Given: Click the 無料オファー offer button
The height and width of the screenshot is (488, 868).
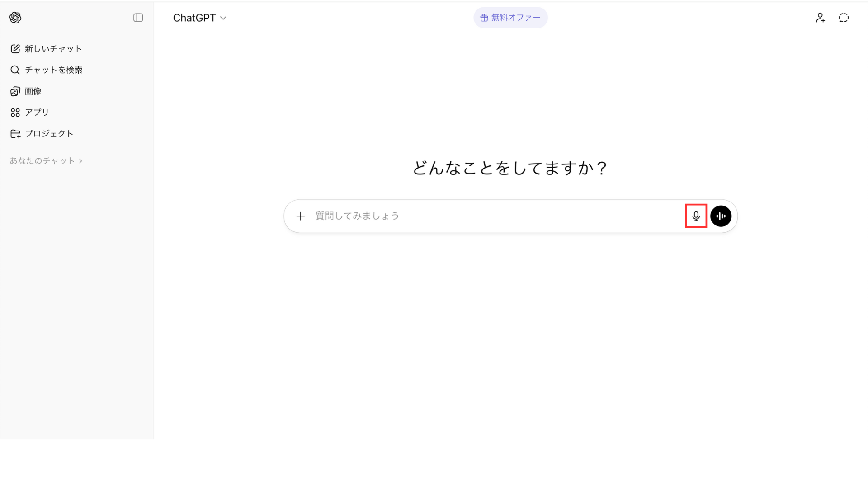Looking at the screenshot, I should 510,18.
